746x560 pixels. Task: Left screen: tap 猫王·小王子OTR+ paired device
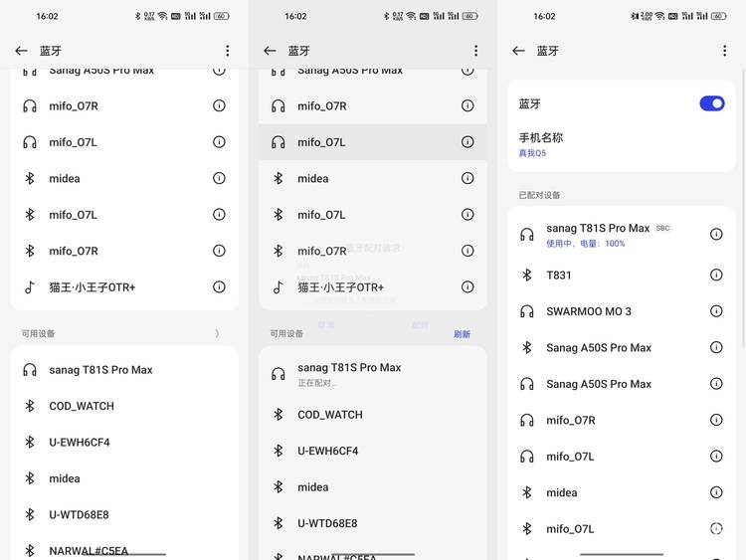pyautogui.click(x=124, y=286)
